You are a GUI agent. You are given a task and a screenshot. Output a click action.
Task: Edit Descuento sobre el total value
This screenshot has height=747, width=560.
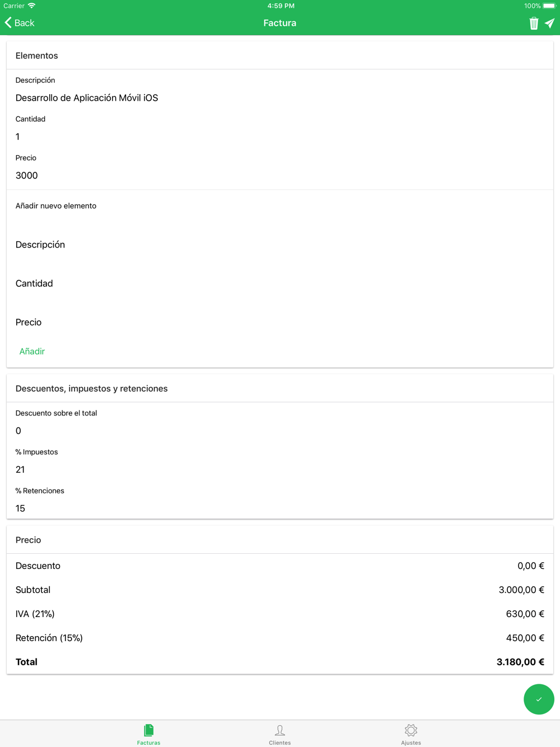(x=280, y=431)
